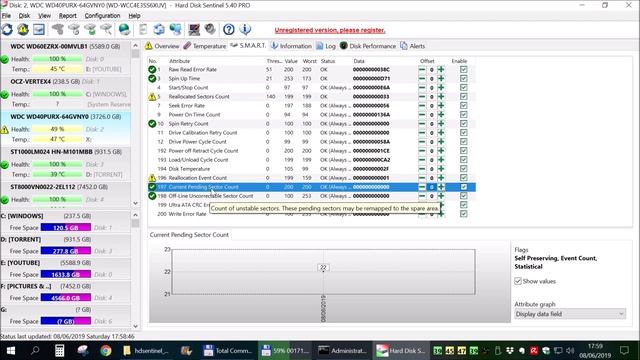Viewport: 640px width, 360px height.
Task: Click E: [YOUTUBE] free space bar
Action: pos(66,274)
